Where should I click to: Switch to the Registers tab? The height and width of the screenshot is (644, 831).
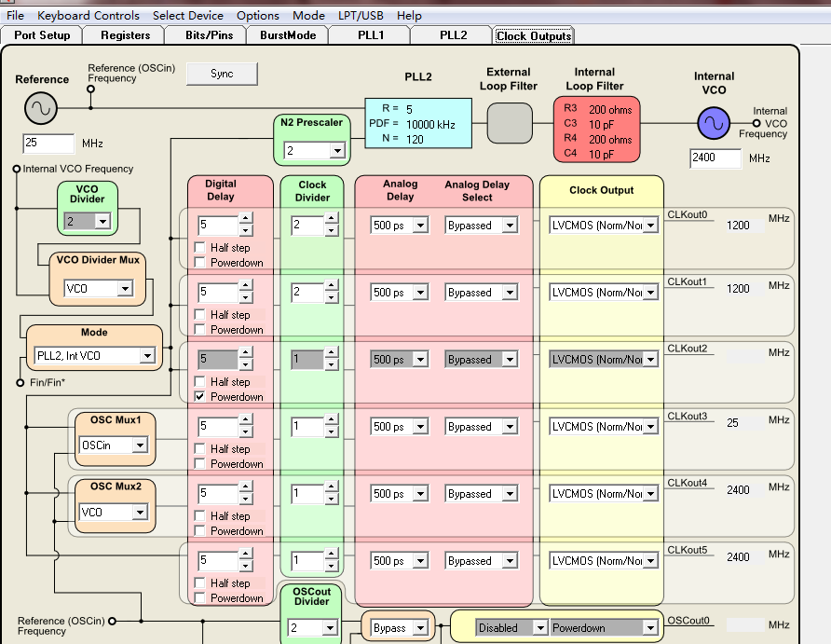click(x=124, y=35)
